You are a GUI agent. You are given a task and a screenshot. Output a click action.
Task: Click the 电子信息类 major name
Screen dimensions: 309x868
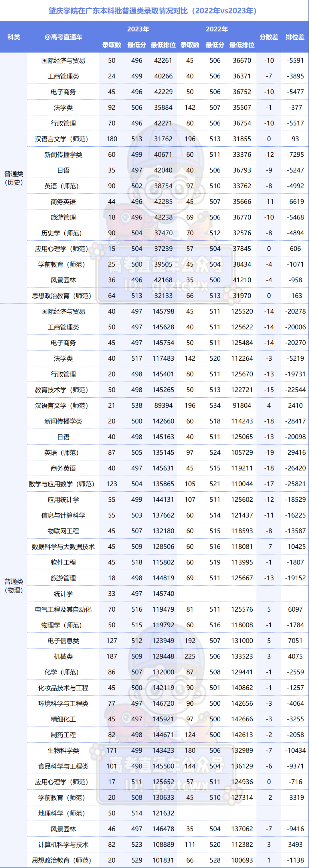(x=64, y=640)
